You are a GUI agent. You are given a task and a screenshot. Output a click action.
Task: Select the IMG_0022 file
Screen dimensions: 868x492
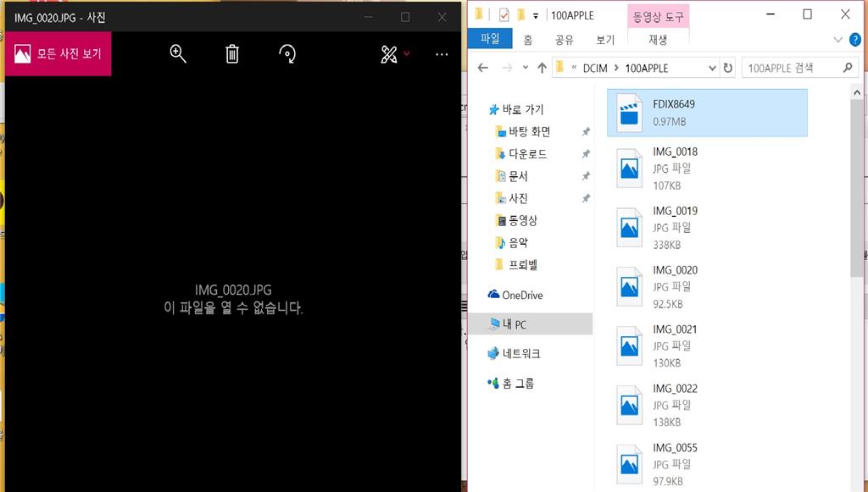coord(707,405)
